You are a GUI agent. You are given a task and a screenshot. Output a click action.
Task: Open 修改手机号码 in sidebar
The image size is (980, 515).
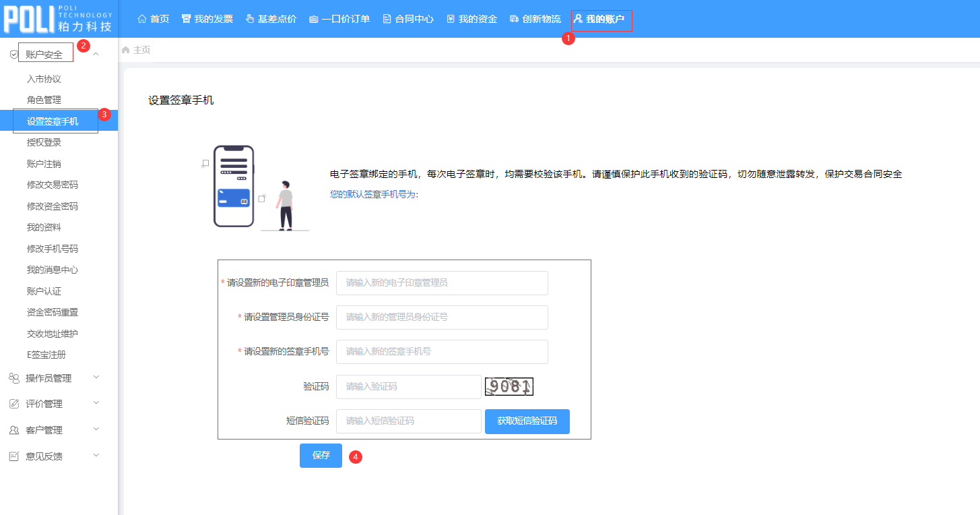tap(53, 249)
